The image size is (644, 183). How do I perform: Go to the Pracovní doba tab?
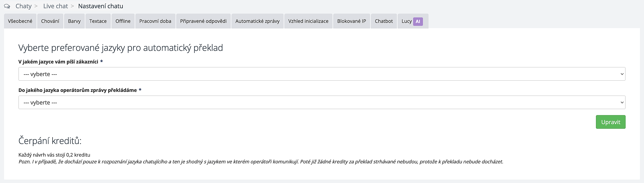pyautogui.click(x=155, y=21)
